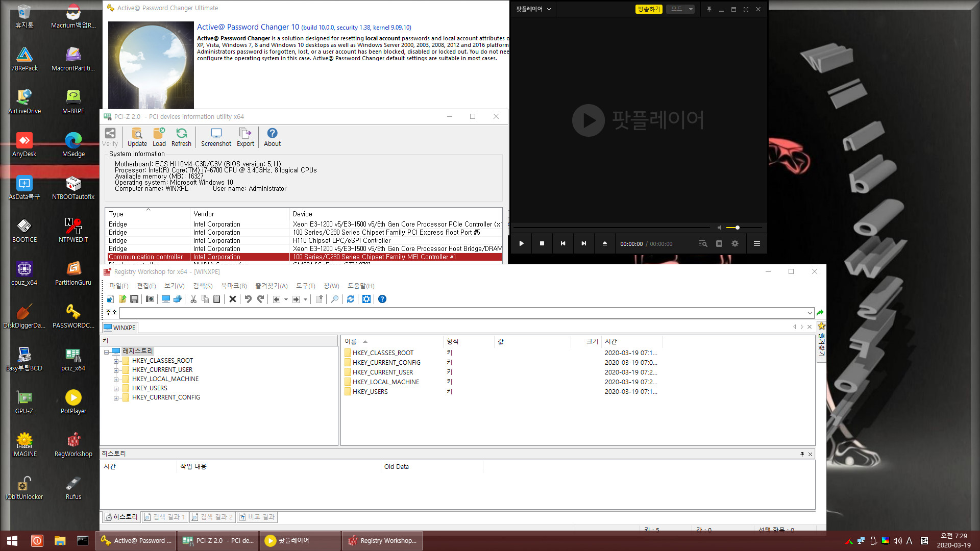This screenshot has width=980, height=551.
Task: Open the PCI-Z About dialog
Action: point(272,137)
